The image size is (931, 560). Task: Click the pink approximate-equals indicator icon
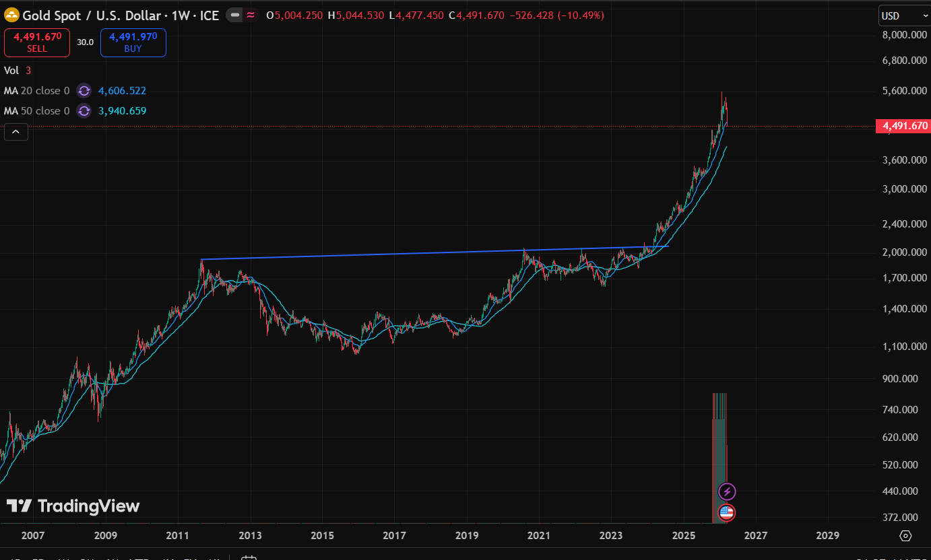[251, 15]
